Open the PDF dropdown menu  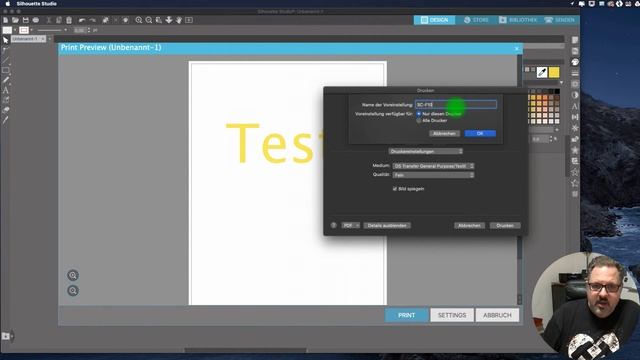351,225
